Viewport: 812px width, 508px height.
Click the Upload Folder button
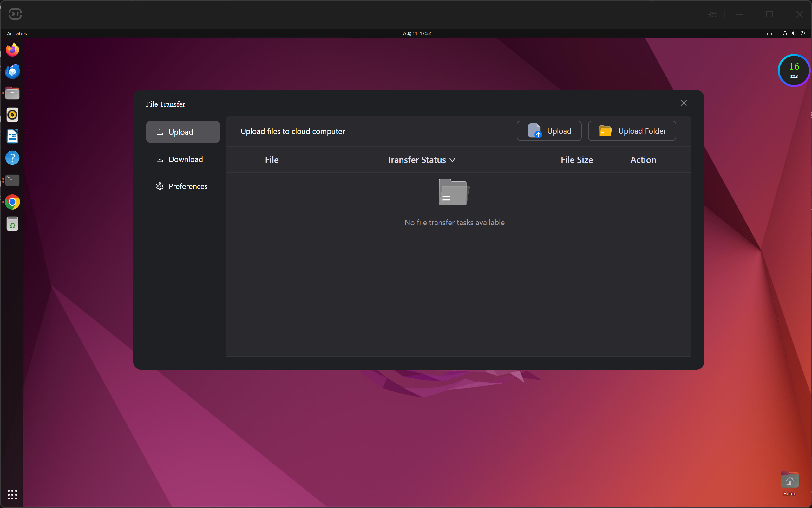pos(632,131)
